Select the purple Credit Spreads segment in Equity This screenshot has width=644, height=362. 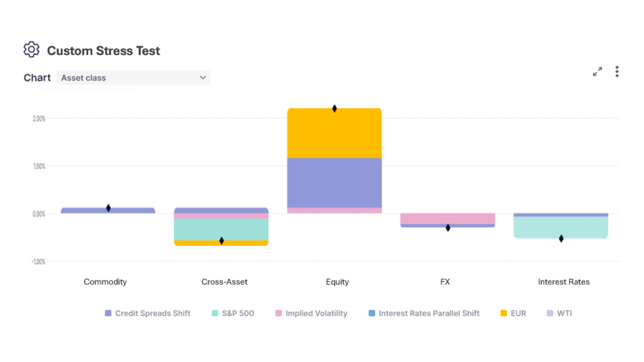coord(334,183)
